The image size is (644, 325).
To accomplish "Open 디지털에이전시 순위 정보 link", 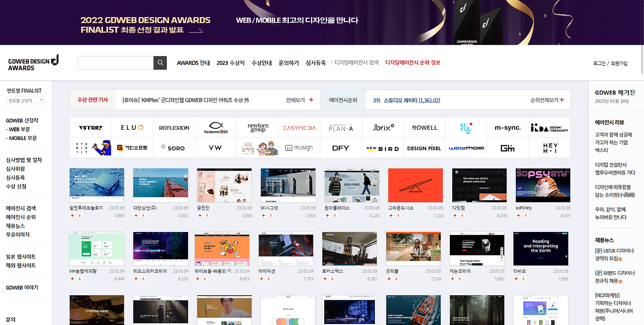I will tap(413, 63).
